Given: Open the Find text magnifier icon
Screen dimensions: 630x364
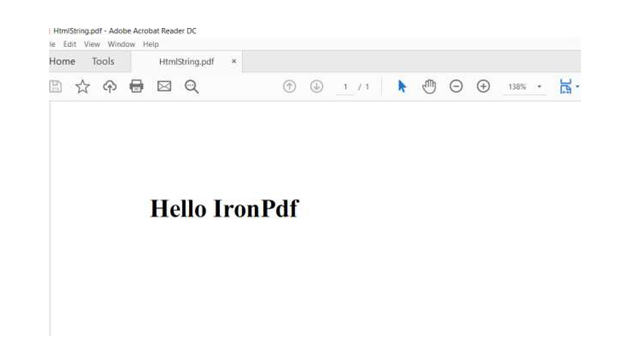Looking at the screenshot, I should pyautogui.click(x=191, y=86).
